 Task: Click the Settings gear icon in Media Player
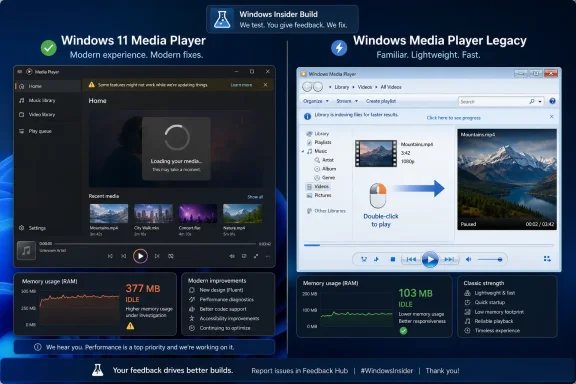(x=22, y=228)
